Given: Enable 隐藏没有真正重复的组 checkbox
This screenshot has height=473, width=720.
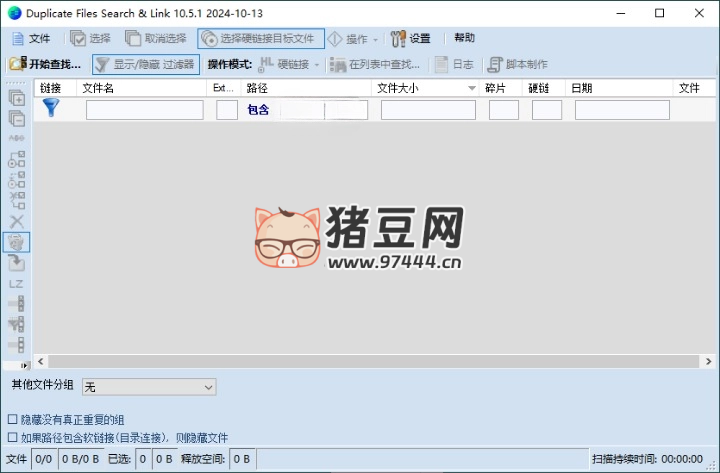Looking at the screenshot, I should (12, 420).
